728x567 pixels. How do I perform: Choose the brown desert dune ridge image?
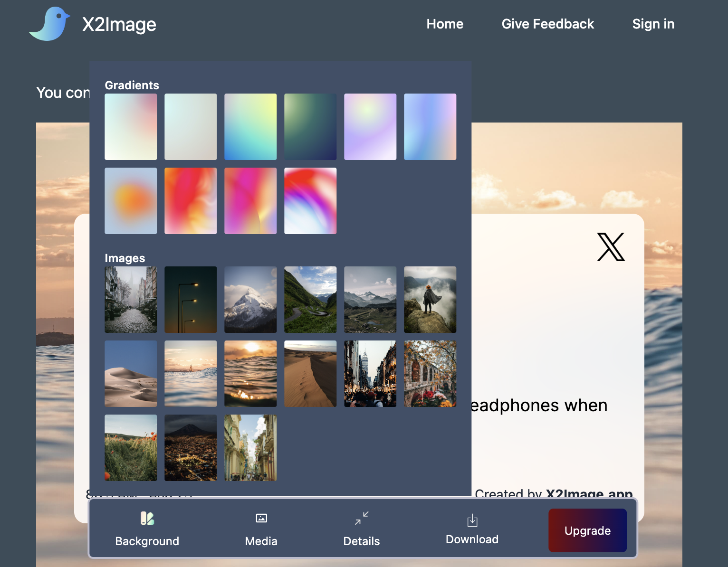pos(310,374)
